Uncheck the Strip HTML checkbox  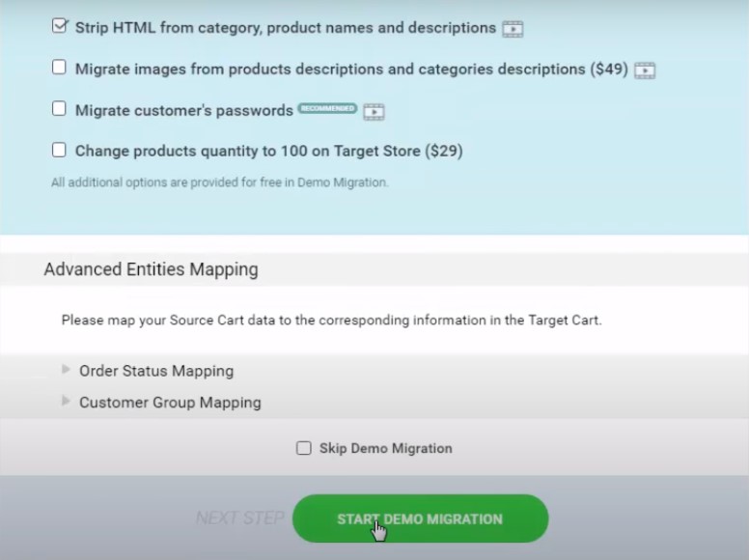point(59,27)
